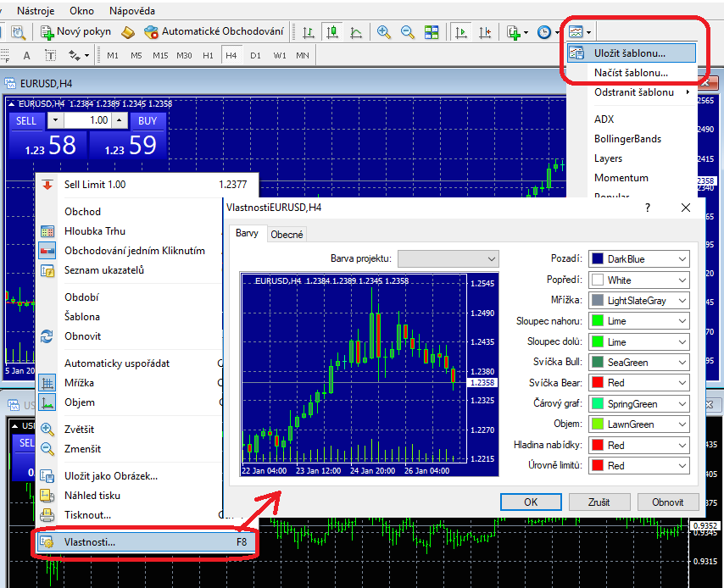This screenshot has width=724, height=588.
Task: Zoom in with the toolbar magnifier plus
Action: (384, 32)
